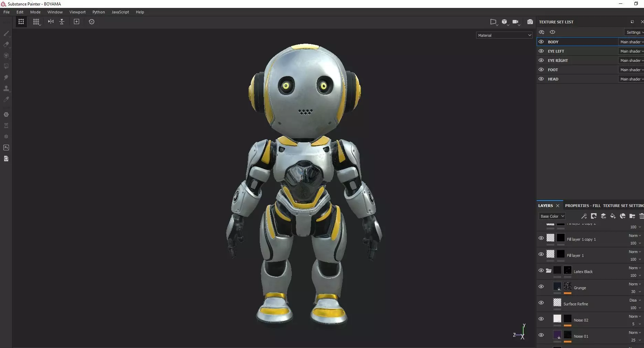
Task: Add a fill layer with bucket icon
Action: click(x=613, y=216)
